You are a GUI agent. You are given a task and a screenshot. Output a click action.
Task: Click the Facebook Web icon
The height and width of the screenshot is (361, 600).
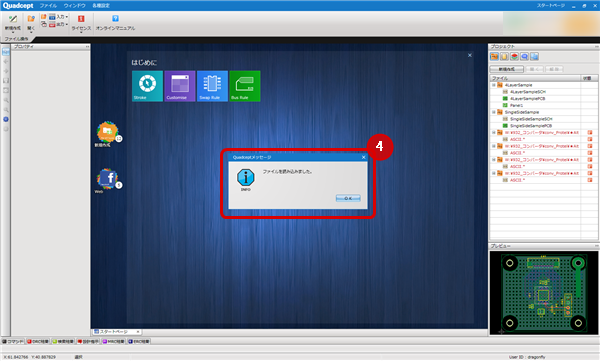(107, 179)
